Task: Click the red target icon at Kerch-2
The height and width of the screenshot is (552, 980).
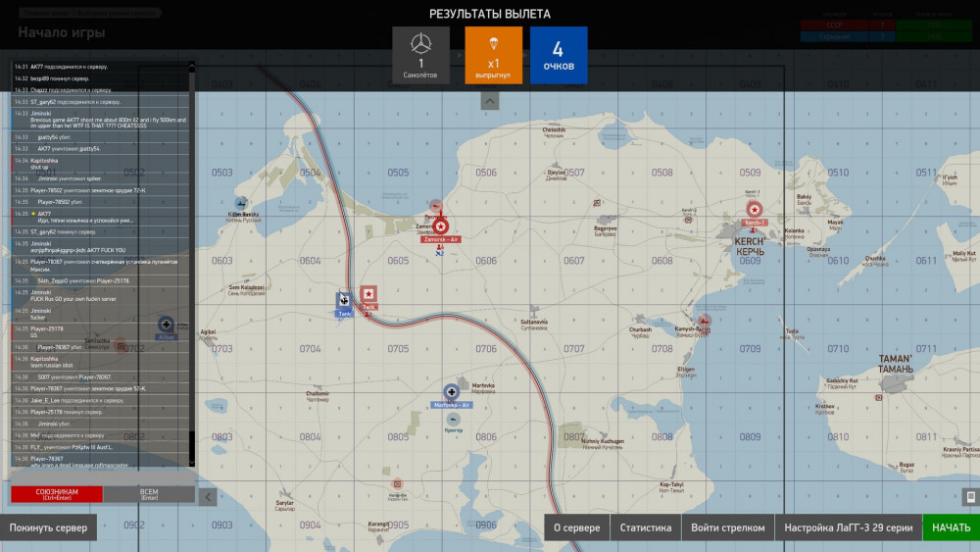Action: [688, 220]
